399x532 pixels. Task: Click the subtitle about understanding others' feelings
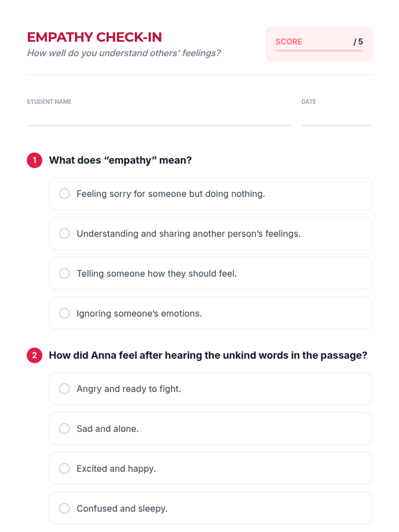(x=124, y=53)
